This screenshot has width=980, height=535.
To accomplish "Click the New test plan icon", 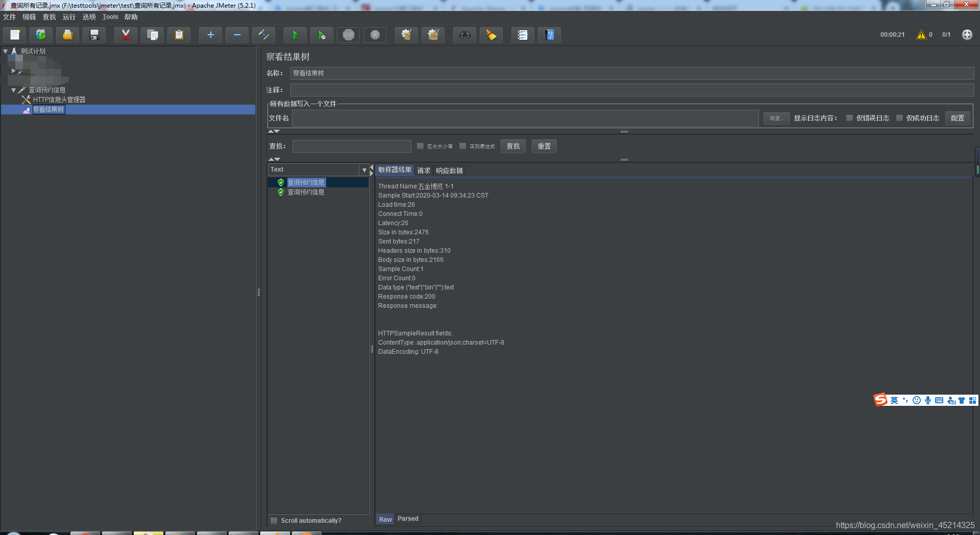I will pyautogui.click(x=15, y=35).
